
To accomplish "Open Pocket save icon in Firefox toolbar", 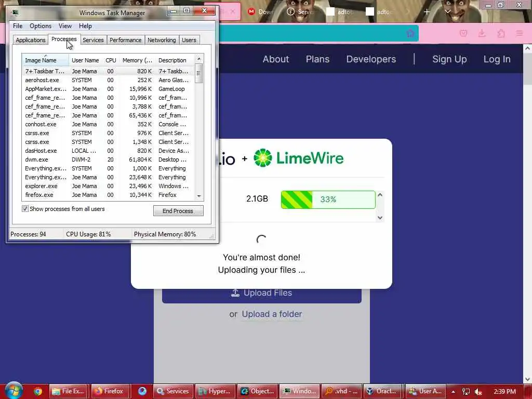I will 463,33.
